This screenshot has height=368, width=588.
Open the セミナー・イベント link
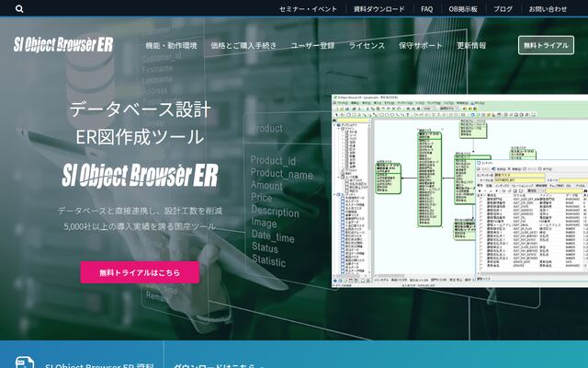point(309,9)
